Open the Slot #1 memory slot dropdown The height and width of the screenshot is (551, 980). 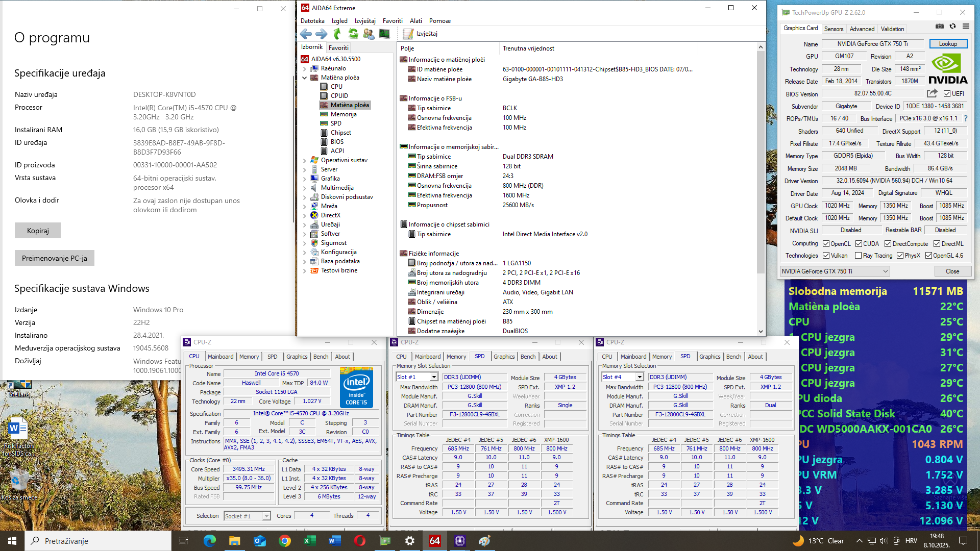pyautogui.click(x=433, y=377)
